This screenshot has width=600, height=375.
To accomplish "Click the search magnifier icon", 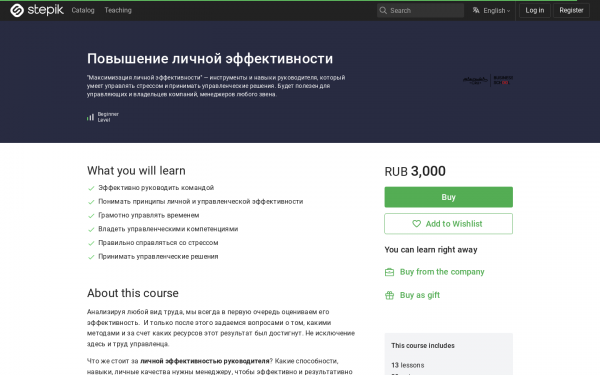I will click(383, 10).
